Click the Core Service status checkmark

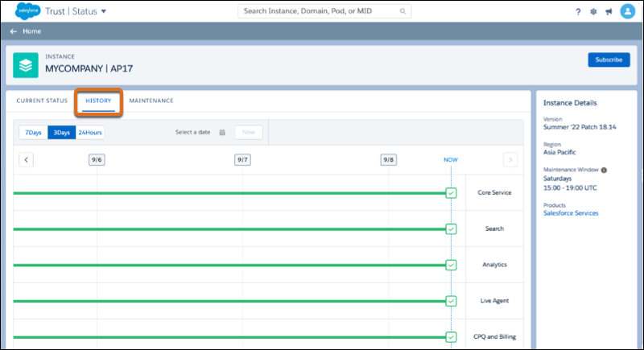pyautogui.click(x=451, y=193)
